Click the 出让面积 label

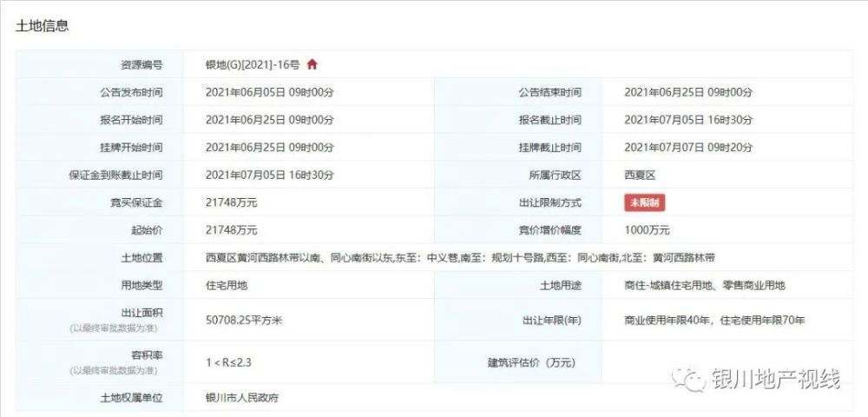pyautogui.click(x=141, y=313)
